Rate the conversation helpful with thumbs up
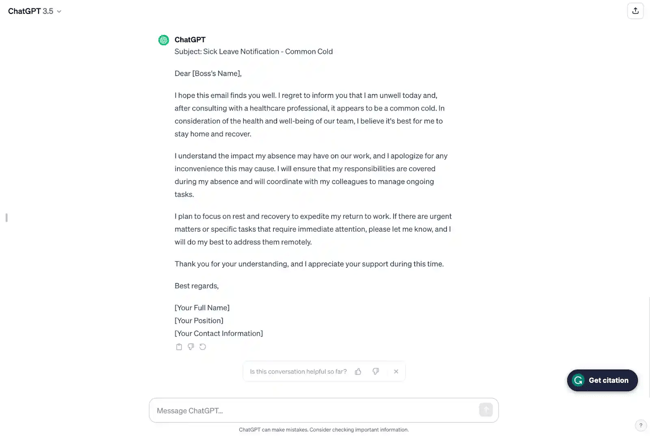 (358, 372)
